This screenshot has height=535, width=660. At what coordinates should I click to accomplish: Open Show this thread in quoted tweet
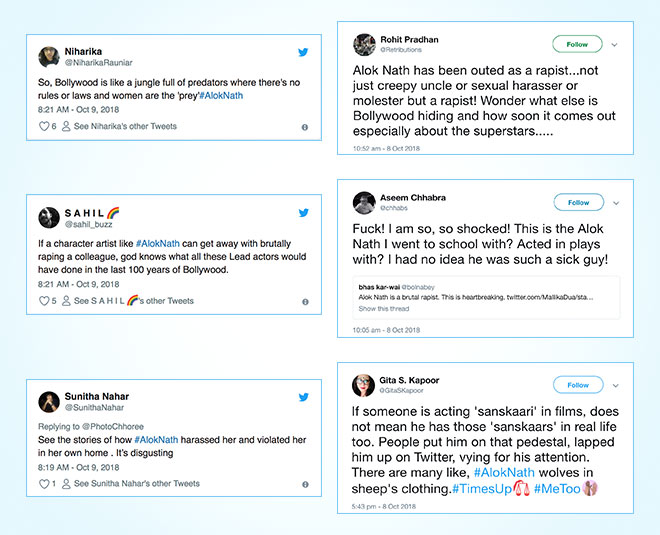point(382,309)
